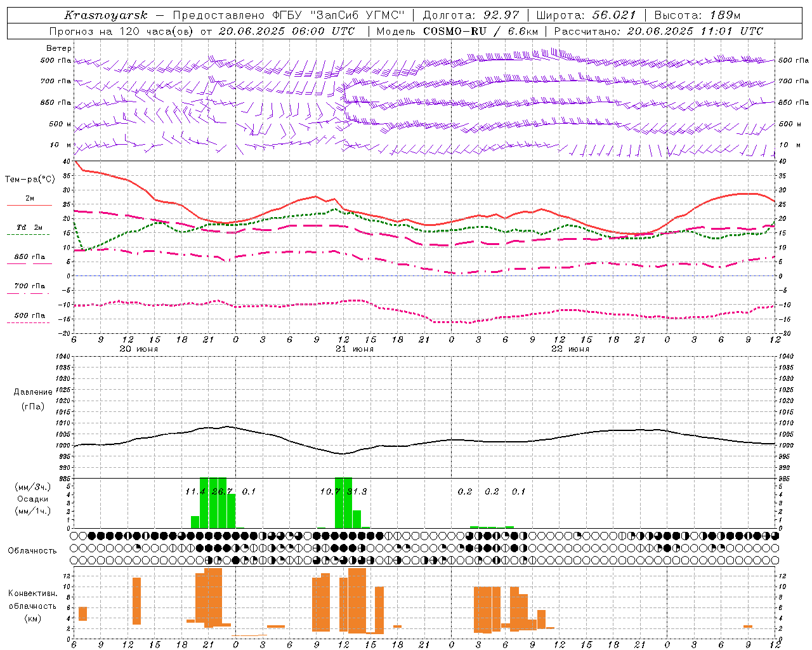The height and width of the screenshot is (650, 812).
Task: Click the 11.4 precipitation total
Action: [195, 491]
